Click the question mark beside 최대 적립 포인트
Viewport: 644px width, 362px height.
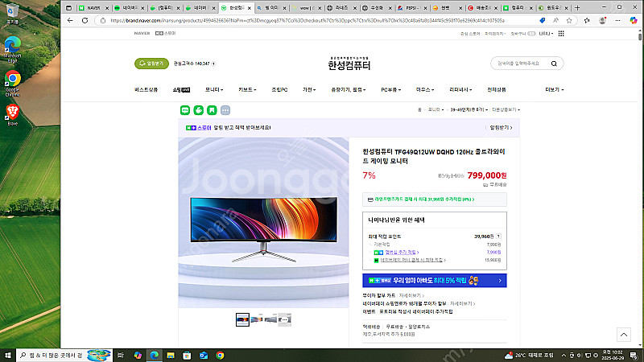498,237
